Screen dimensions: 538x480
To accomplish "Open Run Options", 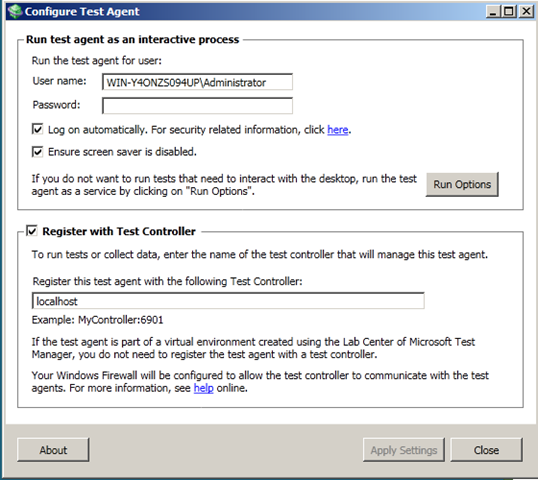I will pos(462,184).
